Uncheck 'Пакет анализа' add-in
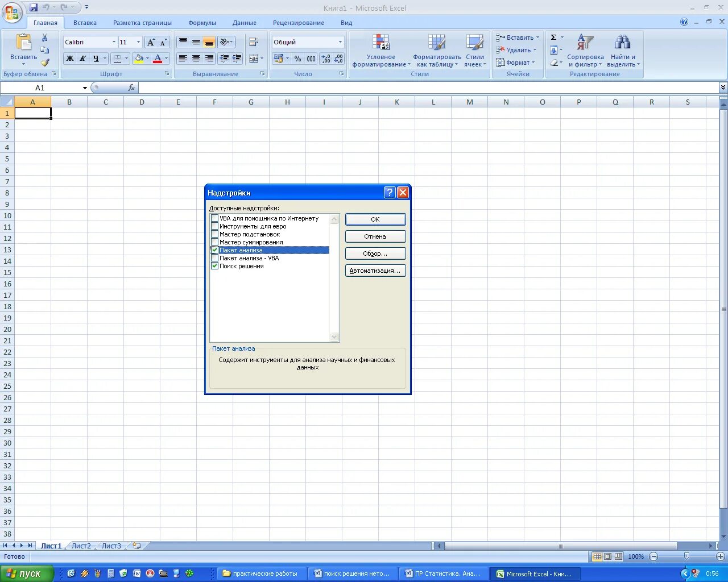This screenshot has height=582, width=728. pyautogui.click(x=214, y=250)
